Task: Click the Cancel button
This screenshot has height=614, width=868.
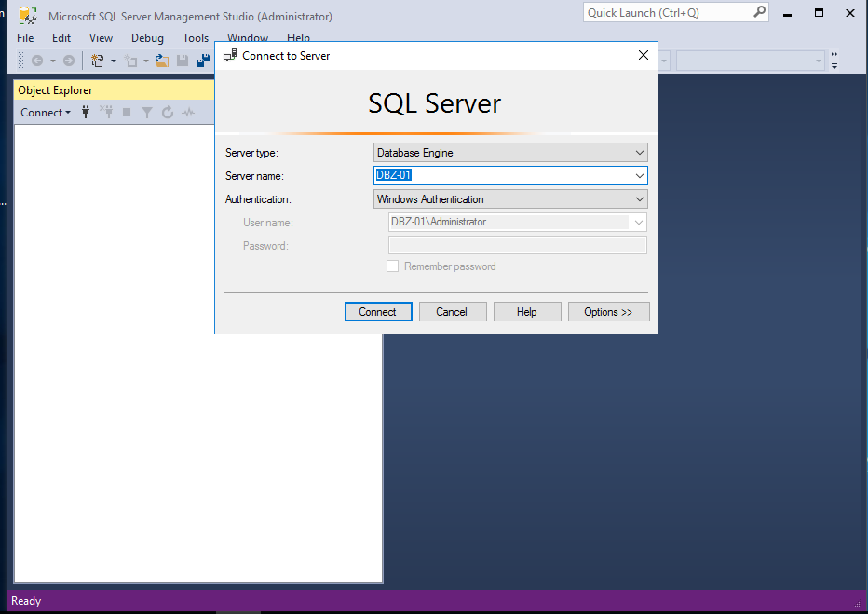Action: point(453,312)
